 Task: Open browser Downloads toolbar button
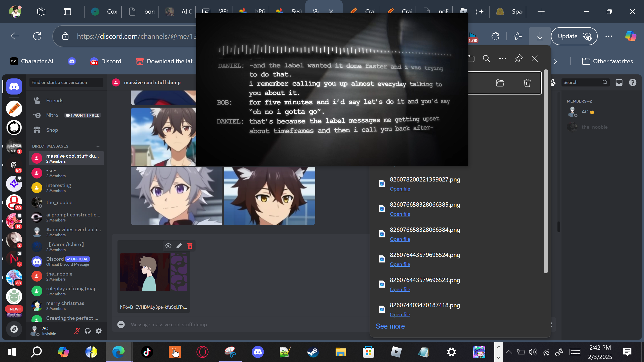pos(540,36)
